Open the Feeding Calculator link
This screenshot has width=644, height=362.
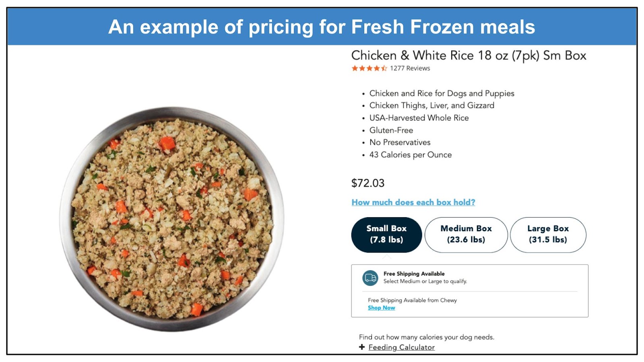[401, 347]
